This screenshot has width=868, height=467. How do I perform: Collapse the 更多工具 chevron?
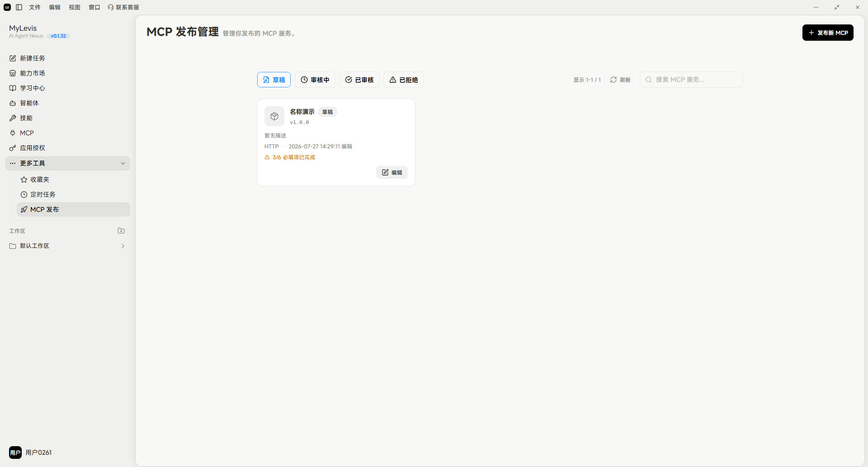(x=123, y=163)
